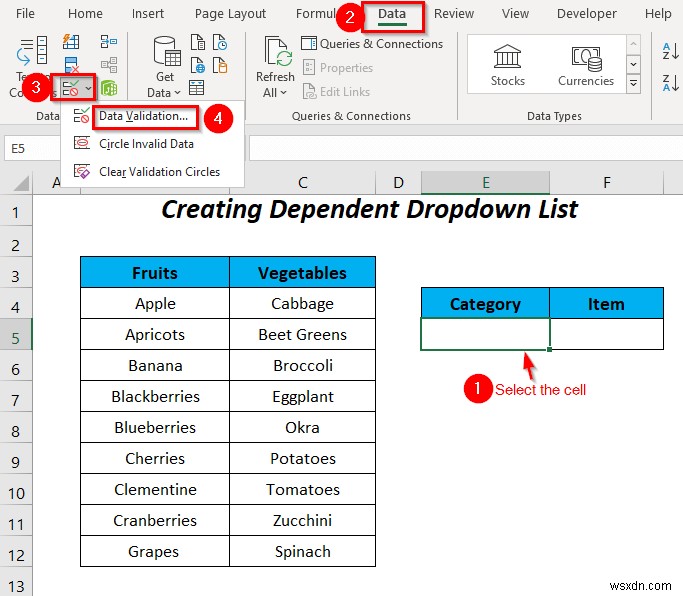The height and width of the screenshot is (596, 683).
Task: Click the Select All corner triangle
Action: (x=20, y=183)
